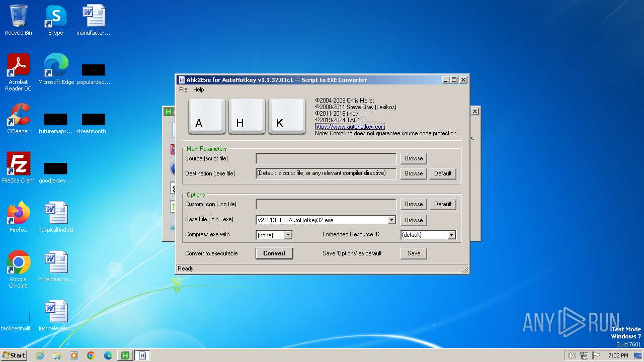Screen dimensions: 644x362
Task: Minimize the Ahk2Exe window
Action: [446, 80]
